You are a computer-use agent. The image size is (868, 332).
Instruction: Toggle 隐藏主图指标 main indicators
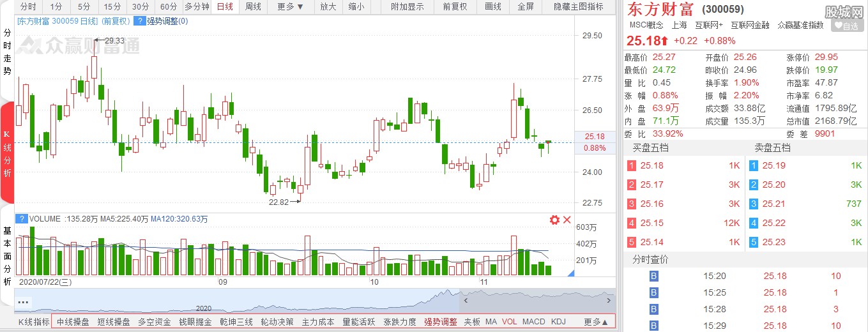(x=579, y=7)
